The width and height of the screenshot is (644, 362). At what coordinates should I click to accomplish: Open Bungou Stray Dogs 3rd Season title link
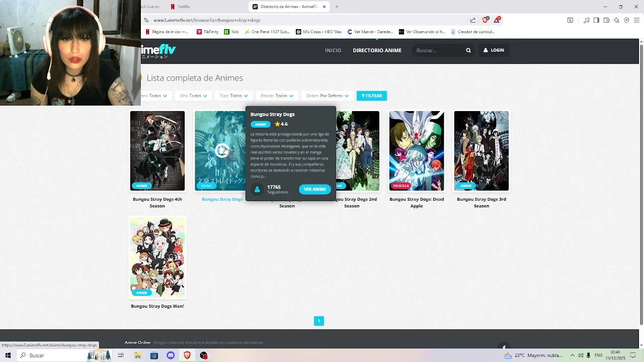(x=481, y=203)
